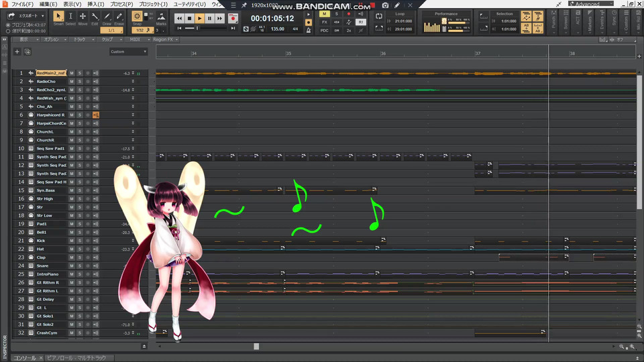Select the Smart tool
Screen dimensions: 644x362
(58, 16)
